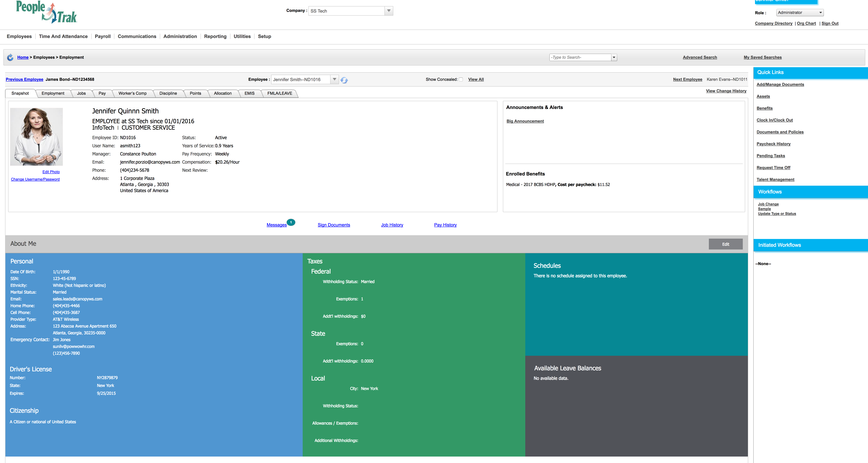This screenshot has height=463, width=868.
Task: Switch to the Worker's Comp tab
Action: [x=133, y=93]
